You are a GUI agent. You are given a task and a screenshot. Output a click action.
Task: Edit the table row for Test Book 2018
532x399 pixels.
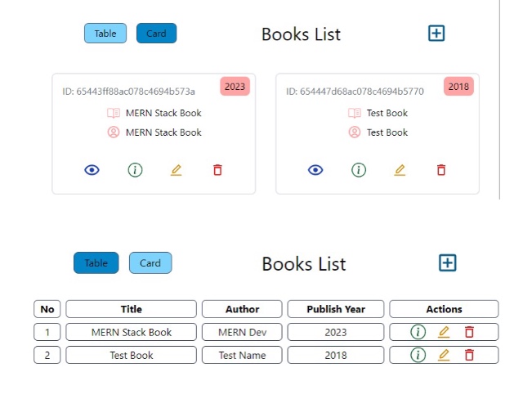tap(444, 355)
